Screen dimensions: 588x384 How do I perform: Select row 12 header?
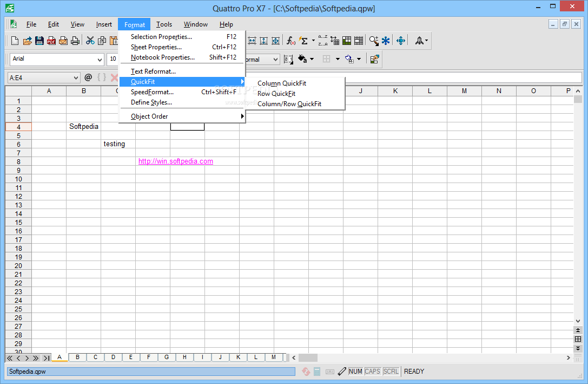(18, 196)
